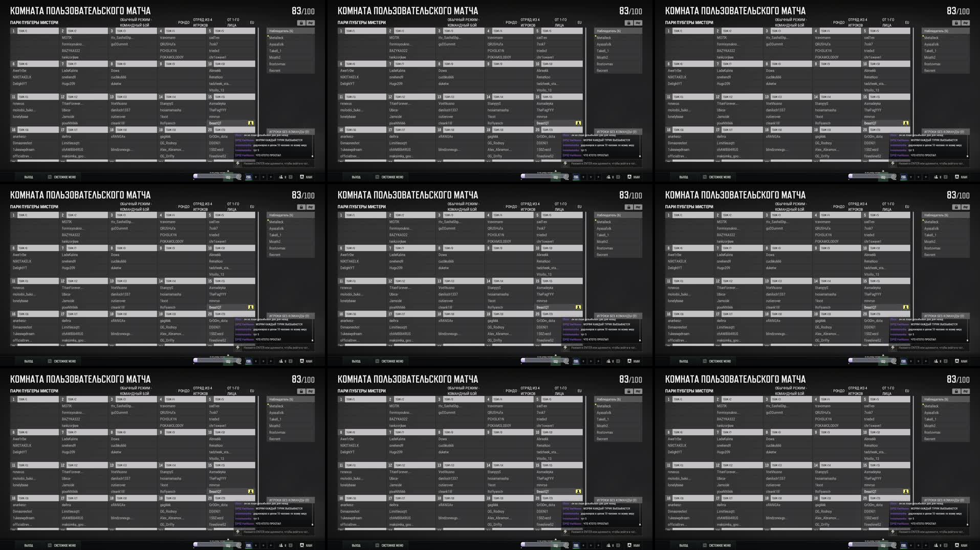Click the clan emblem icon in bottom right
980x550 pixels.
tap(302, 177)
